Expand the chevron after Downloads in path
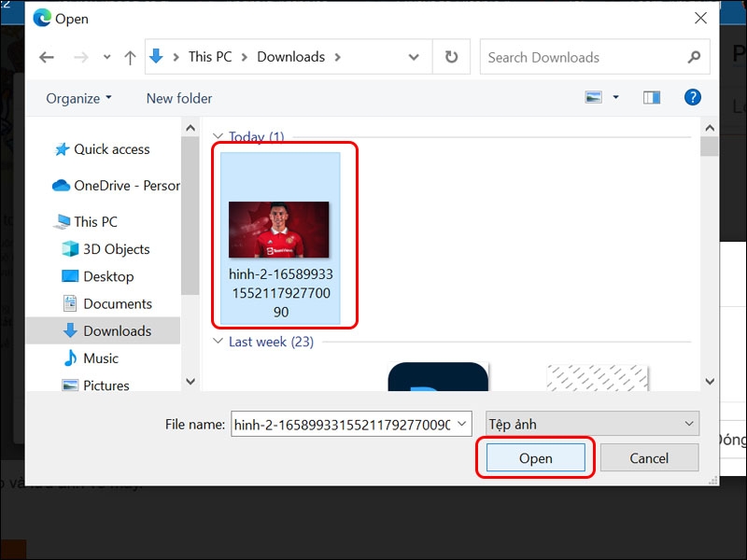747x560 pixels. point(338,57)
